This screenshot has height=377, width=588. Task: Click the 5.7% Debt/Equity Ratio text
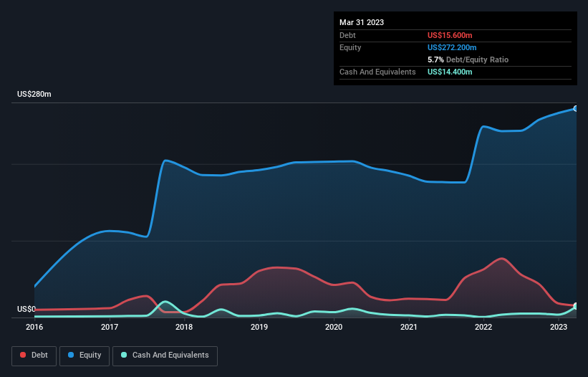point(468,59)
